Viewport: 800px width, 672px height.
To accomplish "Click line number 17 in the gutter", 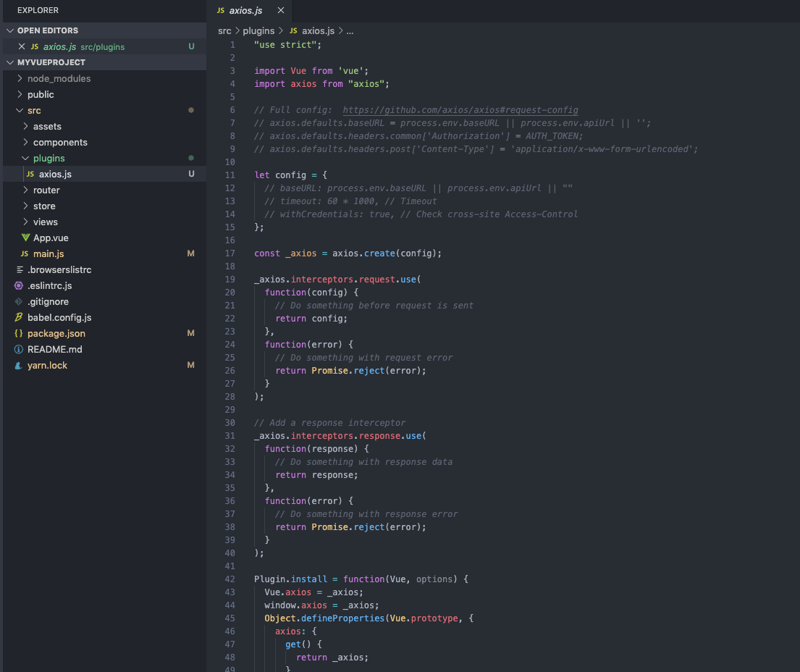I will pos(230,253).
